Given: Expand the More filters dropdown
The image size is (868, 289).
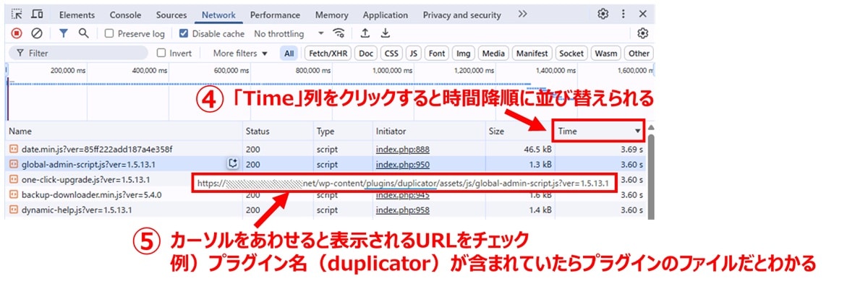Looking at the screenshot, I should (240, 53).
